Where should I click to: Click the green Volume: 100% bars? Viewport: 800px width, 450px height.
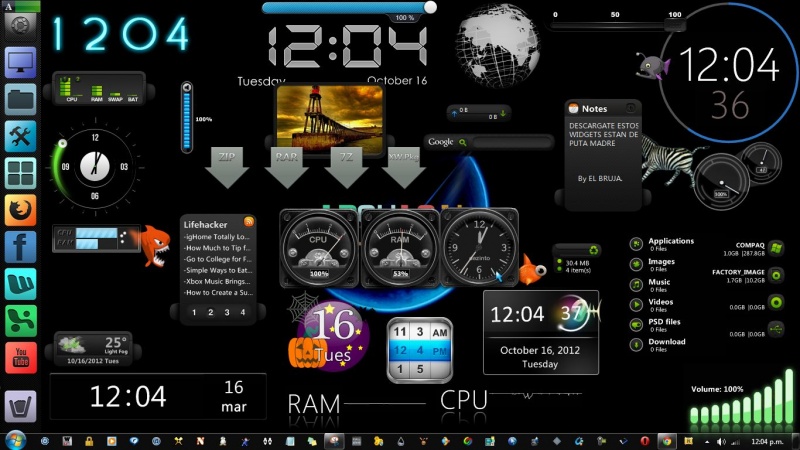pyautogui.click(x=741, y=396)
